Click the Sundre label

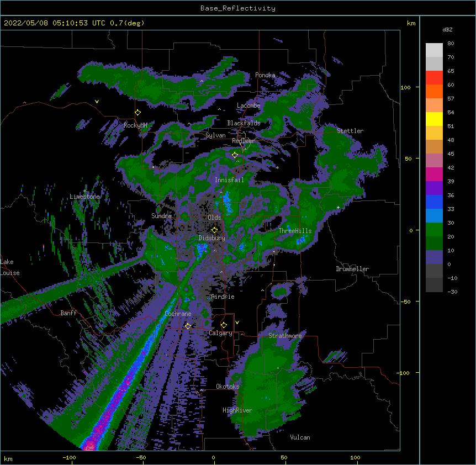pos(161,216)
